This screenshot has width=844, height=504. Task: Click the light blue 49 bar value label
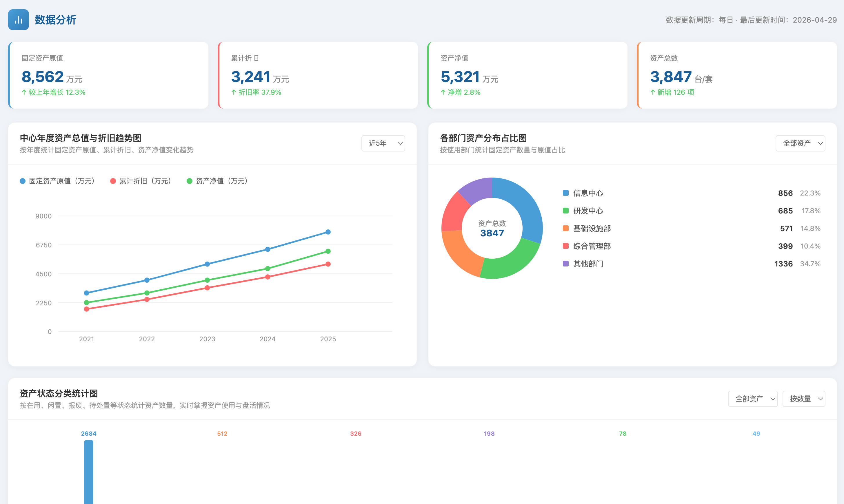(756, 434)
